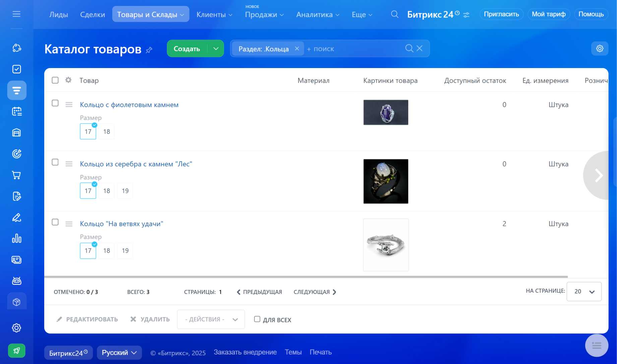
Task: Open product Кольцо "На ветвях удачи" link
Action: click(x=121, y=224)
